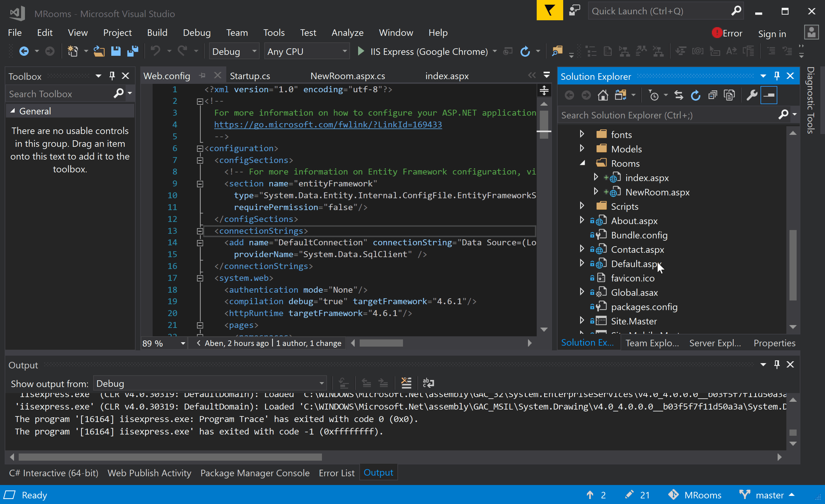Click the Search Toolbox input field

coord(60,94)
